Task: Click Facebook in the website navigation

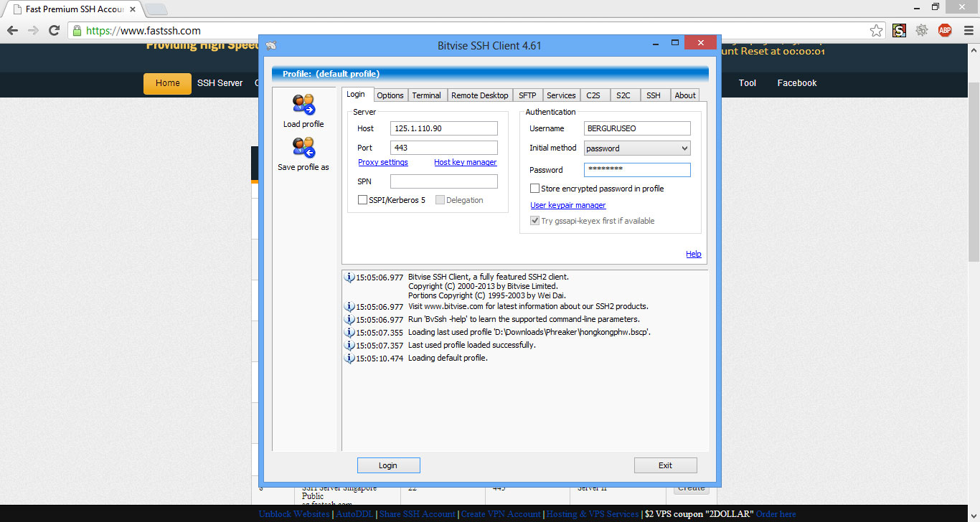Action: 797,83
